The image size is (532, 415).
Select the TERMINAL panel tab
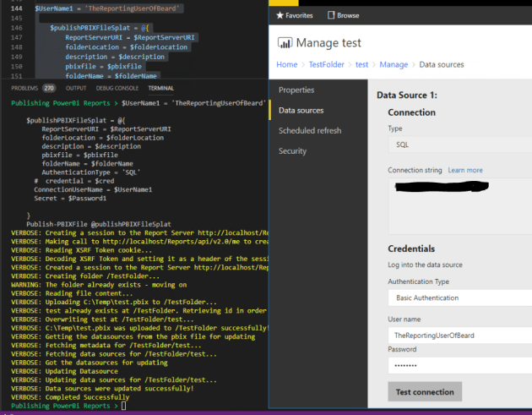coord(160,88)
